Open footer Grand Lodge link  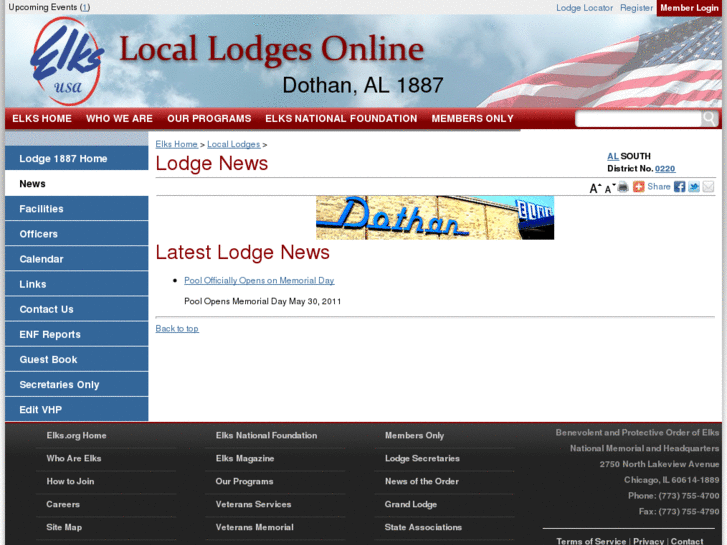click(x=411, y=504)
